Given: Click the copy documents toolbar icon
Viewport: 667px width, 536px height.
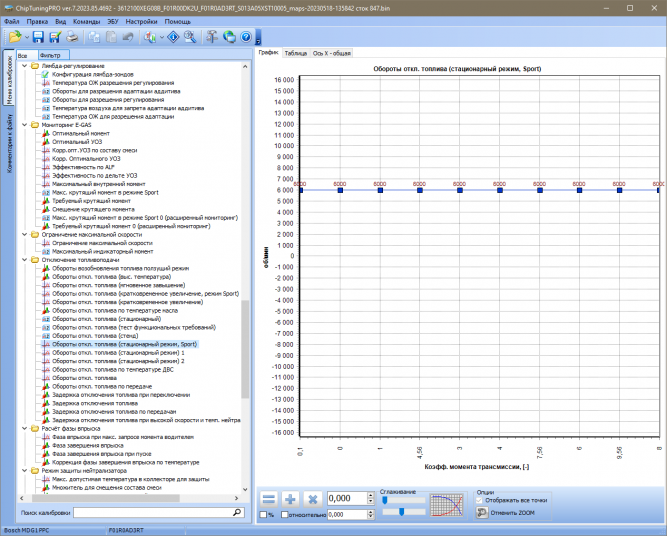Looking at the screenshot, I should (94, 37).
